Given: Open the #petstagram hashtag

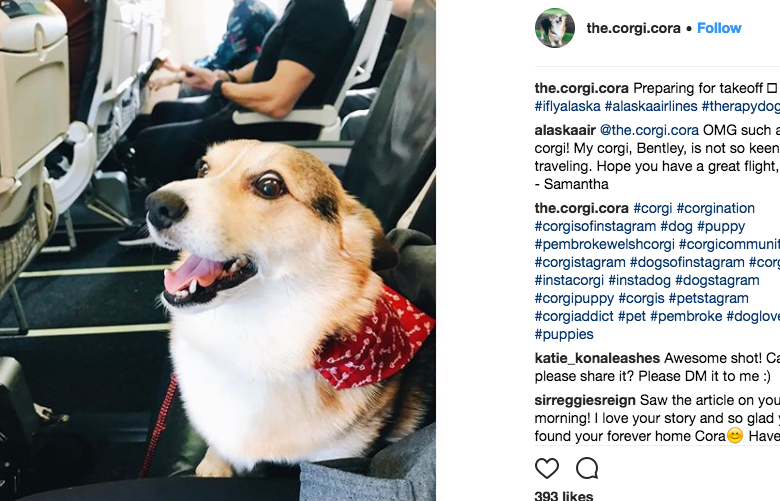Looking at the screenshot, I should click(x=708, y=299).
